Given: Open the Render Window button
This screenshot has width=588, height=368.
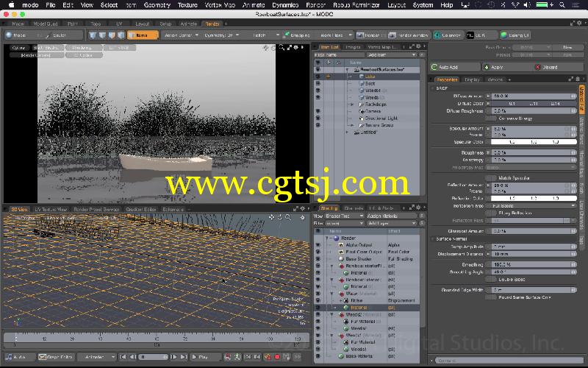Looking at the screenshot, I should click(x=409, y=35).
